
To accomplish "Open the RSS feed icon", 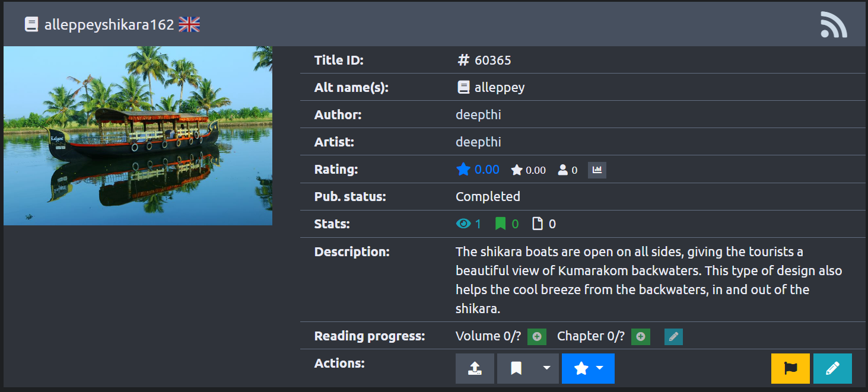I will click(x=834, y=25).
